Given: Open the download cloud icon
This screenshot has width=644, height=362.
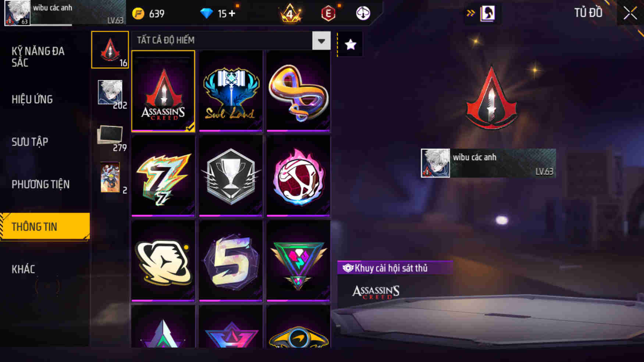Looking at the screenshot, I should click(363, 14).
